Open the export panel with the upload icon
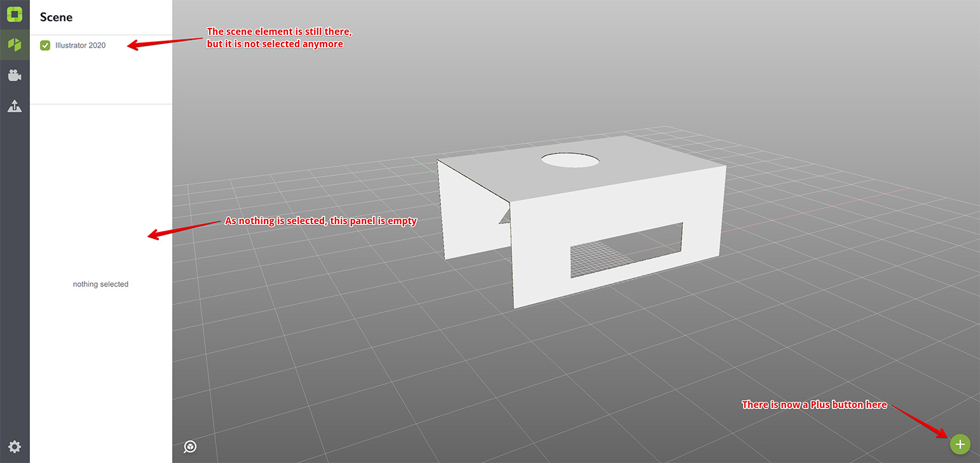Viewport: 980px width, 463px height. (x=14, y=105)
